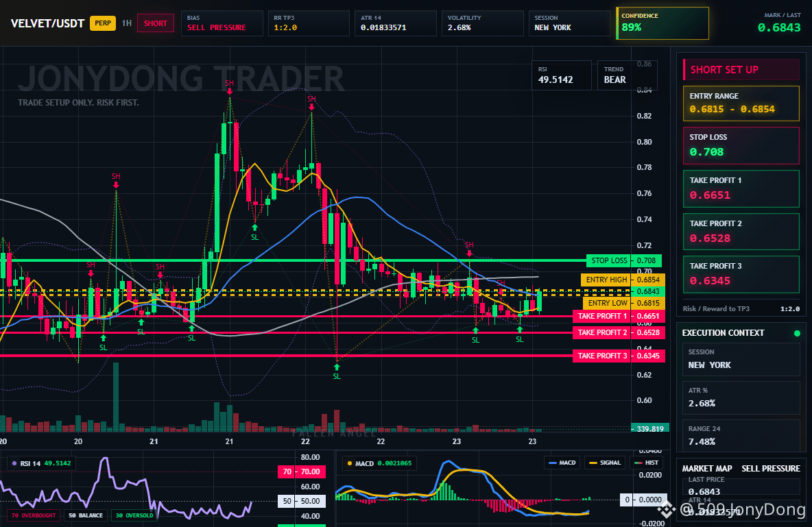Click the MACD 0.0021065 indicator label

point(379,463)
